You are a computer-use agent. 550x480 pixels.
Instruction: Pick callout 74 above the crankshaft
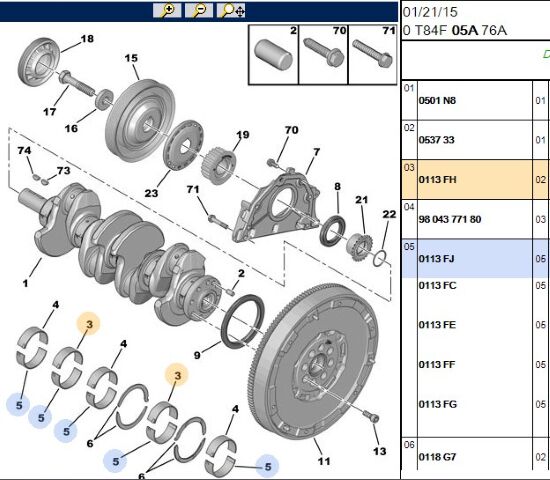pos(24,150)
